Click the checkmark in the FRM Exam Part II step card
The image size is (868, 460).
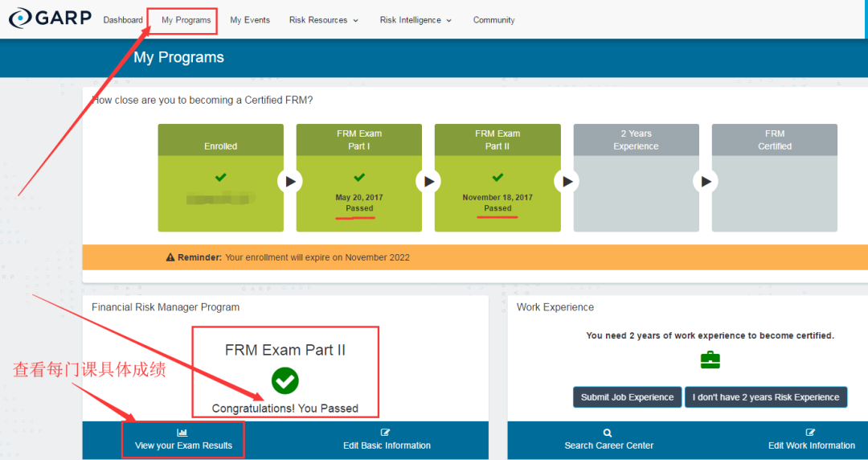point(497,178)
